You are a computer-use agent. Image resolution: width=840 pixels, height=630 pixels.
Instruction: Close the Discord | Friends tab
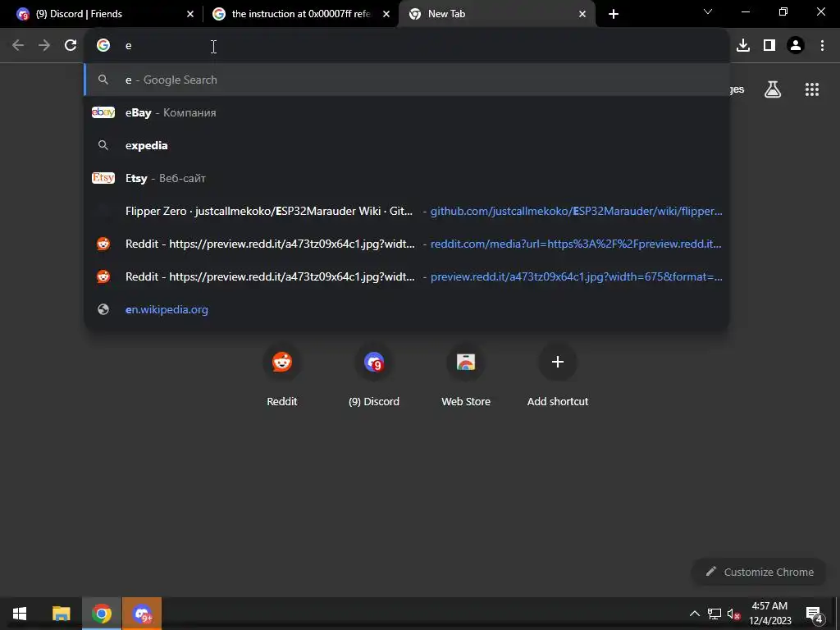click(190, 14)
